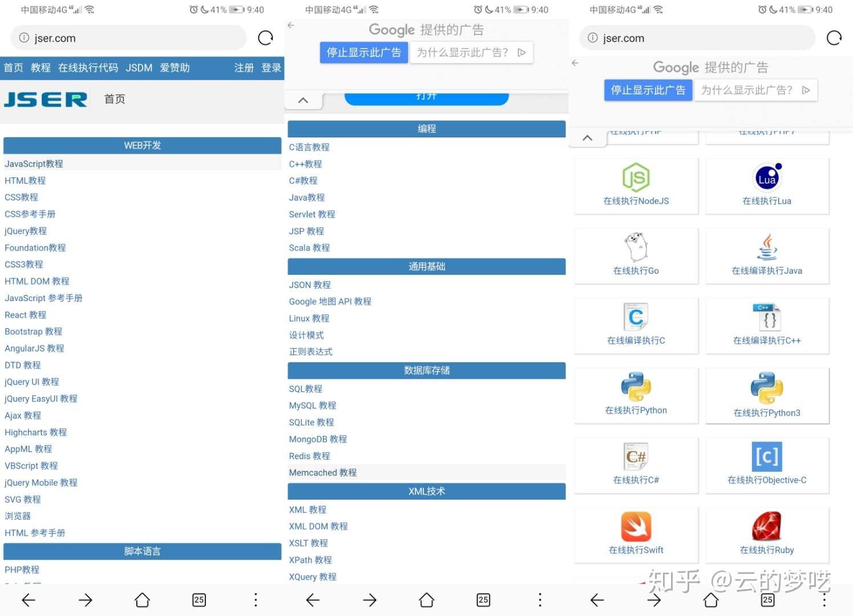Viewport: 853px width, 616px height.
Task: Click the 登录 link
Action: pos(272,68)
